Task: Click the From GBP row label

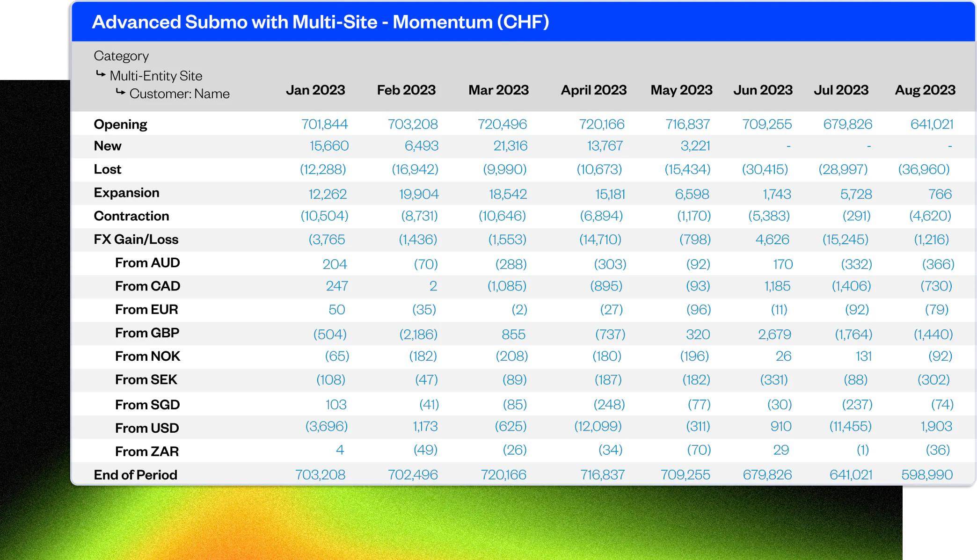Action: click(x=147, y=333)
